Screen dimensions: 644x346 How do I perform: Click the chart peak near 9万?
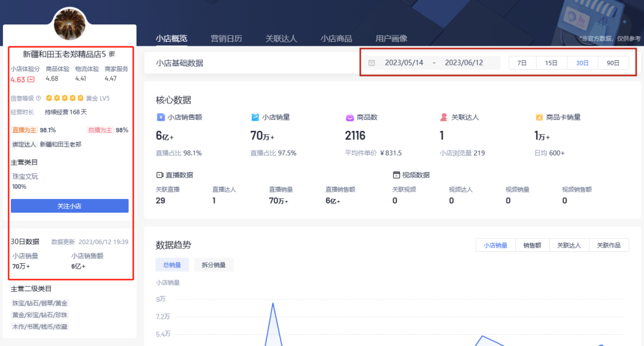pyautogui.click(x=273, y=303)
